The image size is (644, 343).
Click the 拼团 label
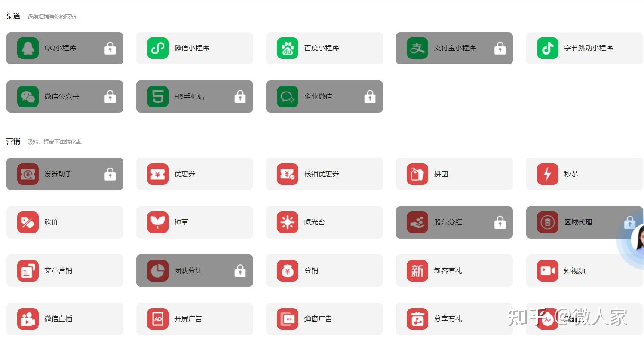(441, 174)
